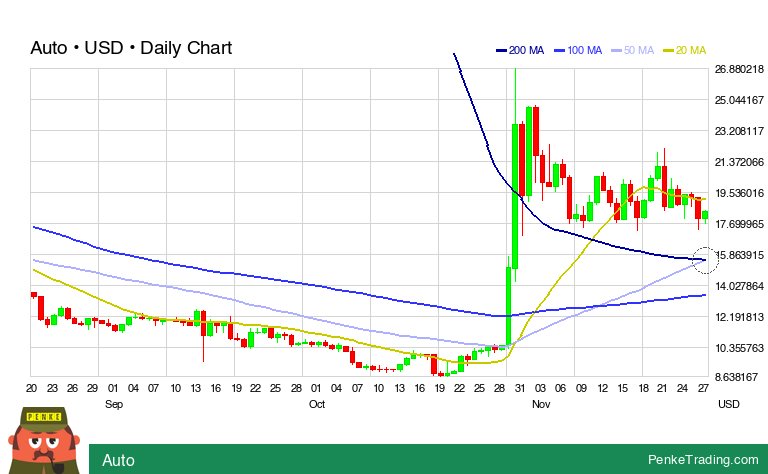Click the date label 20 at axis start
This screenshot has height=474, width=768.
coord(31,388)
